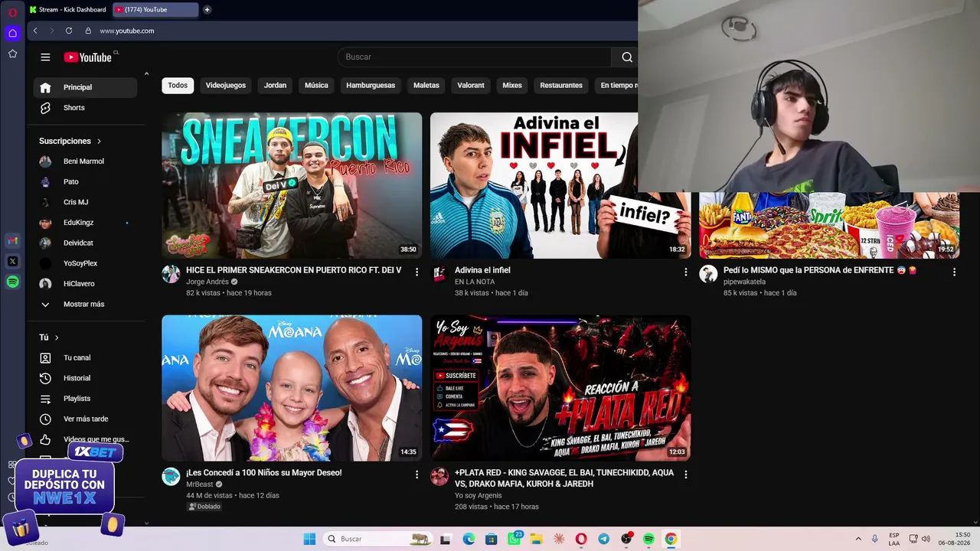This screenshot has width=980, height=551.
Task: Click the search magnifier button on YouTube
Action: [x=627, y=57]
